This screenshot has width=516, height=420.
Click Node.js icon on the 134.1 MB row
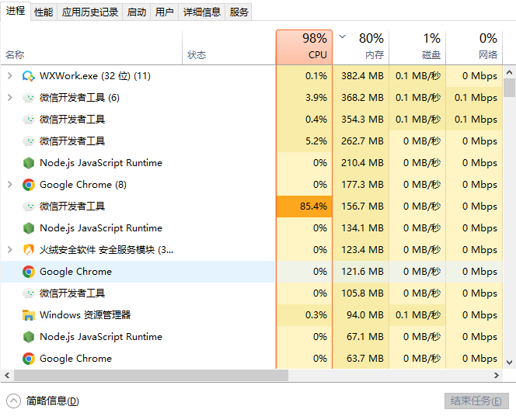[x=29, y=228]
